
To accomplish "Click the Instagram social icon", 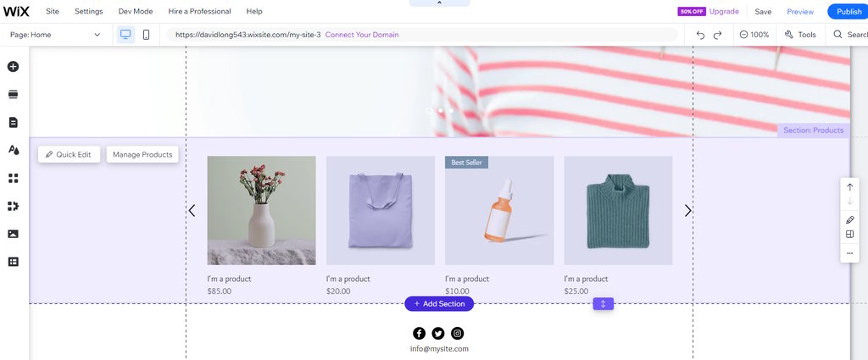I will (x=457, y=334).
